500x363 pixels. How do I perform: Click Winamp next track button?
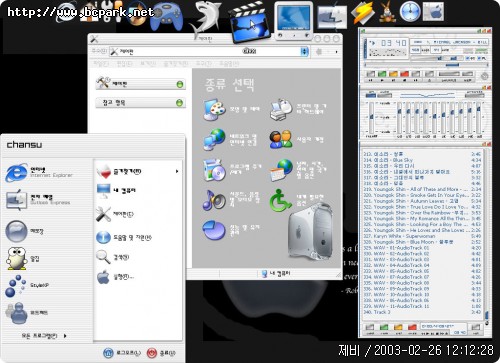[416, 74]
